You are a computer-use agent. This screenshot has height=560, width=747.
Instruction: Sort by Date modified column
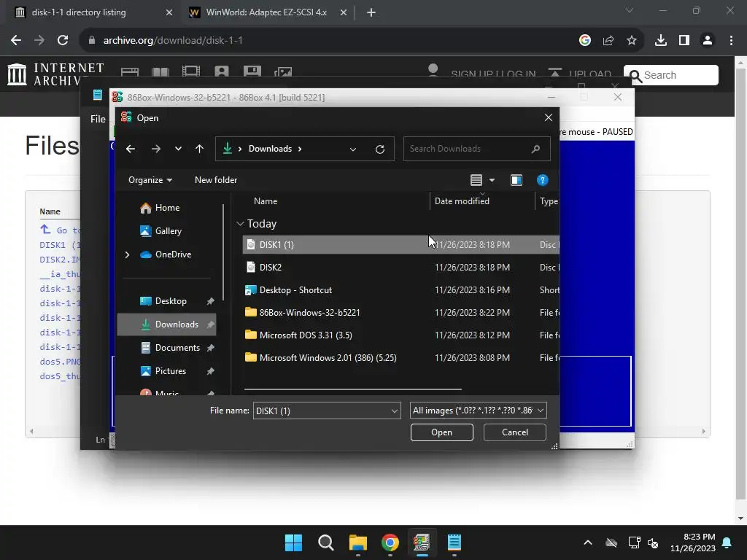(x=462, y=201)
